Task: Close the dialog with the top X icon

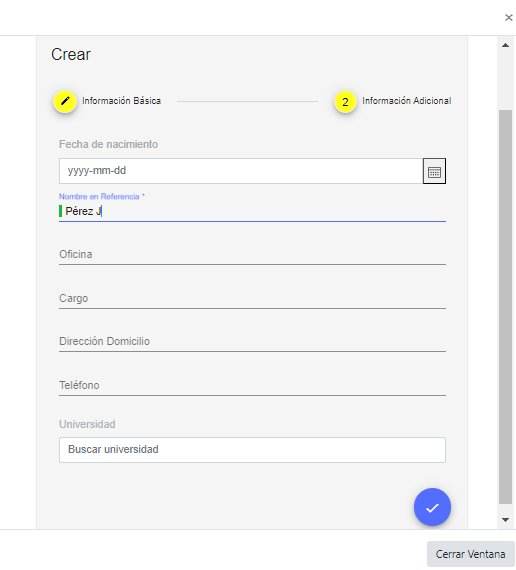Action: coord(508,17)
